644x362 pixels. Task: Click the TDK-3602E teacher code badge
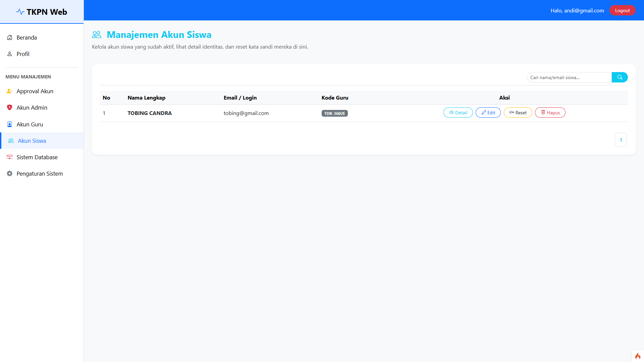point(334,113)
